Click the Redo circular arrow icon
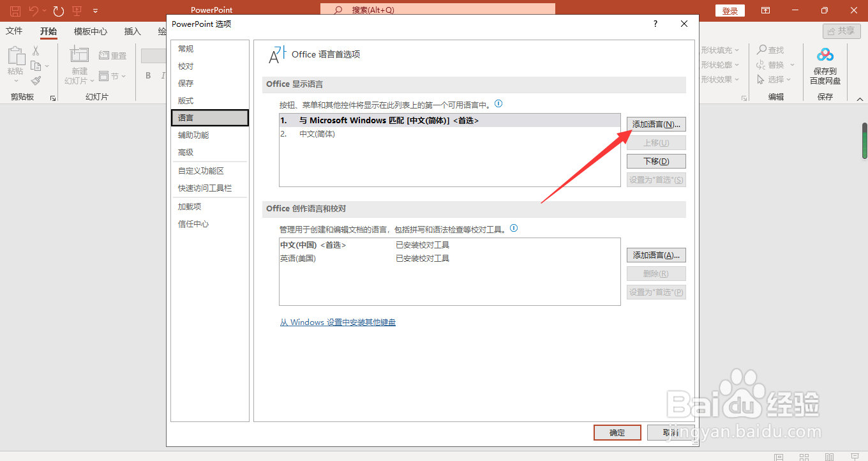The height and width of the screenshot is (461, 868). [x=59, y=10]
